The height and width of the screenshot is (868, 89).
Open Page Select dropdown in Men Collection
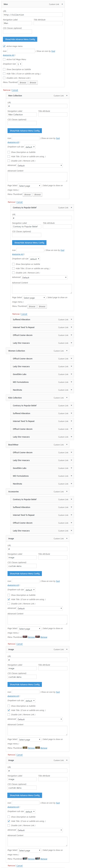29,186
